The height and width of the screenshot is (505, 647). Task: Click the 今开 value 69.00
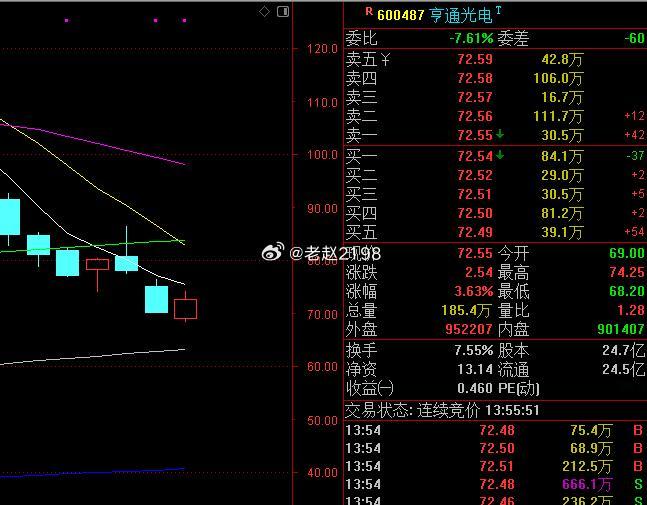[627, 253]
